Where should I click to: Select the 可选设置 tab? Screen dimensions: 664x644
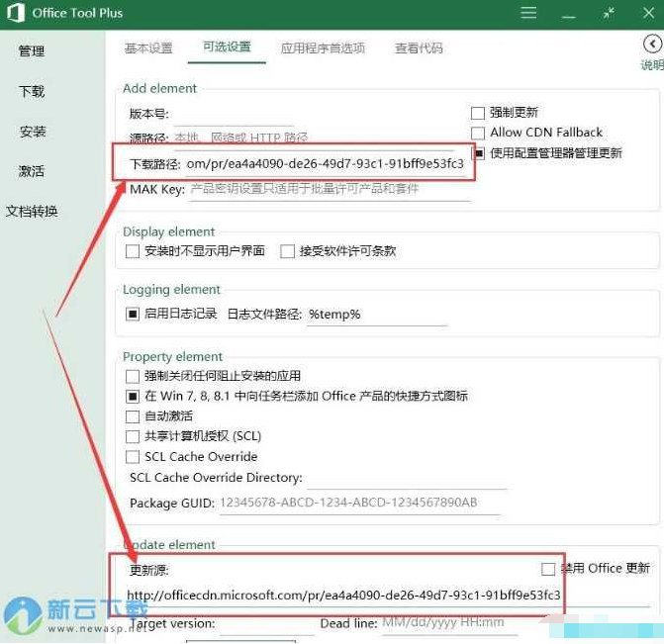click(227, 47)
